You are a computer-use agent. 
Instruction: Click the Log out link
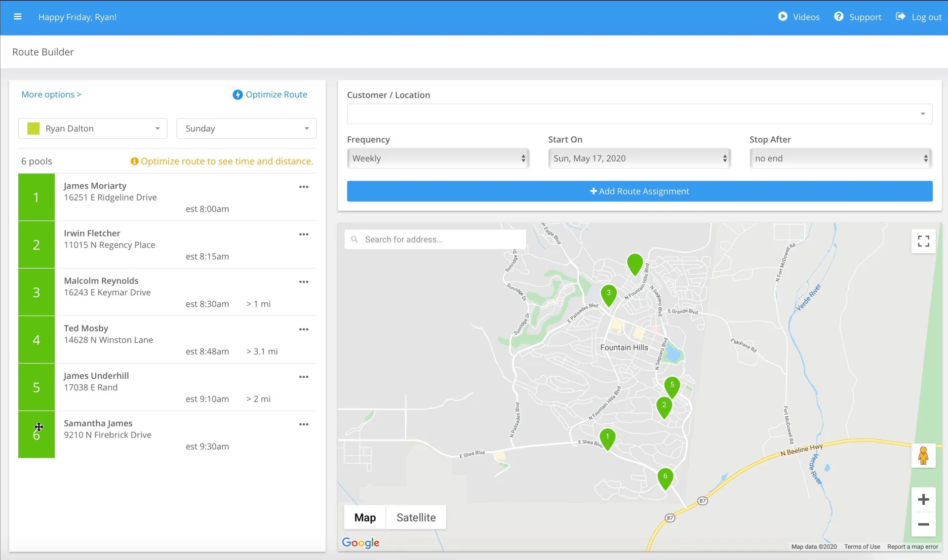926,17
